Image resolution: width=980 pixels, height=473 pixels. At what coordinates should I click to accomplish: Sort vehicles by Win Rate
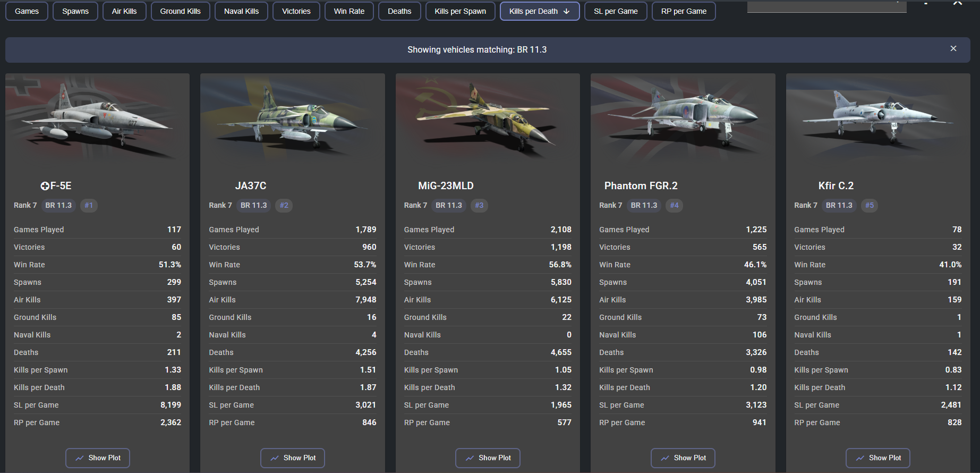[x=349, y=11]
